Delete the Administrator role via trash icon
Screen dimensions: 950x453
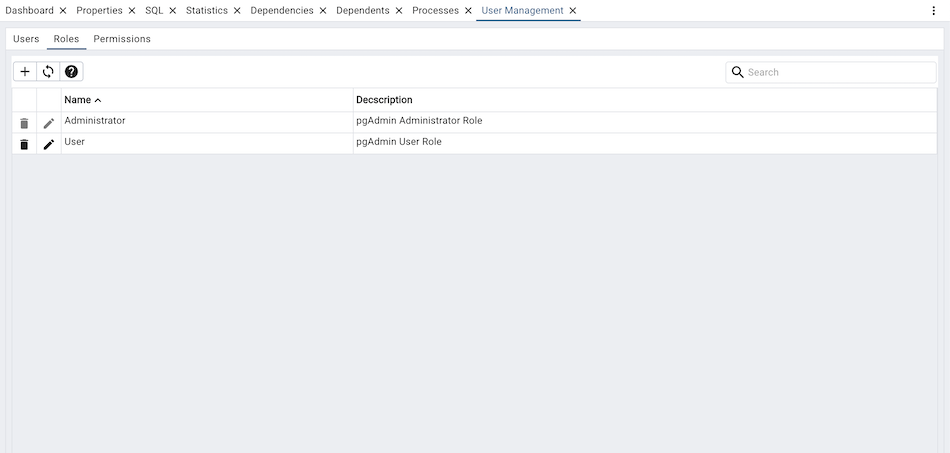(x=24, y=123)
